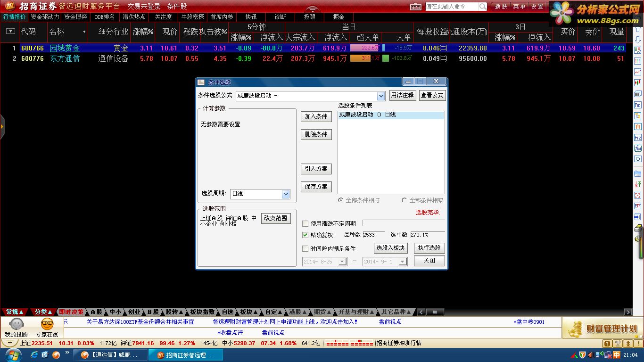Click 选股入板块 button

point(390,248)
